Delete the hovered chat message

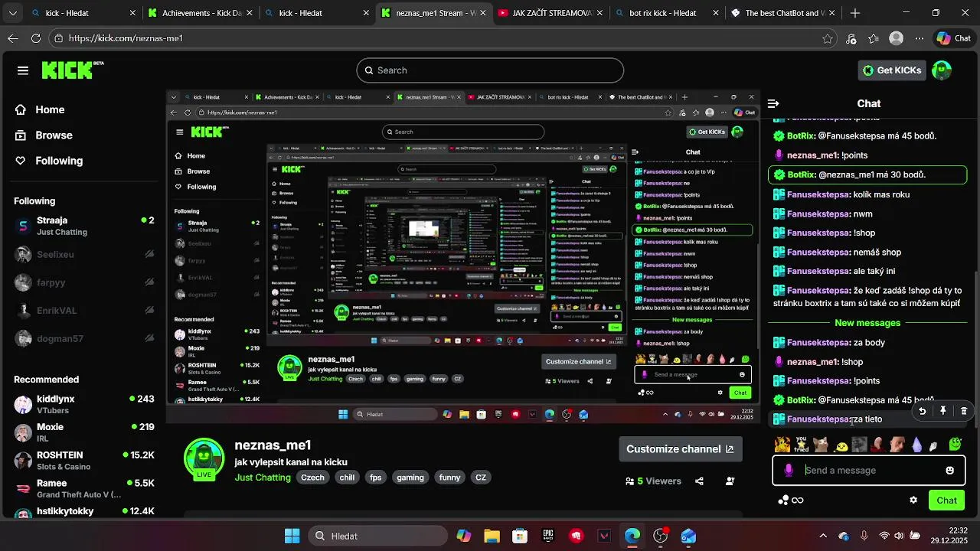tap(963, 411)
